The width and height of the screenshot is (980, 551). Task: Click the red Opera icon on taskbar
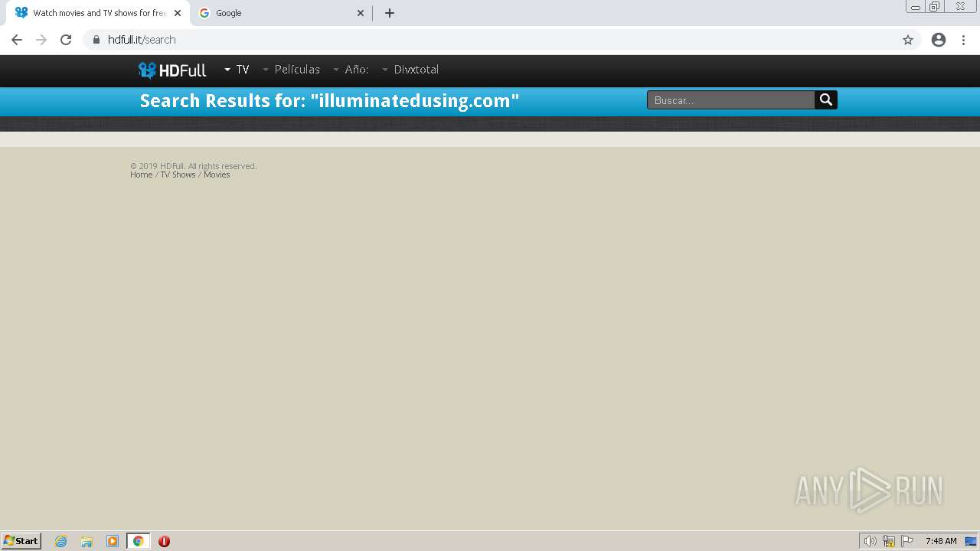tap(164, 541)
